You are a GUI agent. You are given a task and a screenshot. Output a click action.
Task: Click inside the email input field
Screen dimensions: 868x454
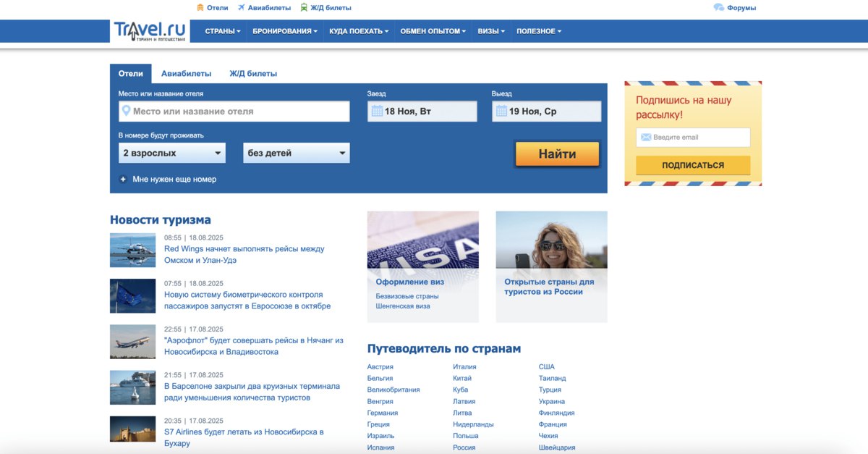pyautogui.click(x=692, y=137)
